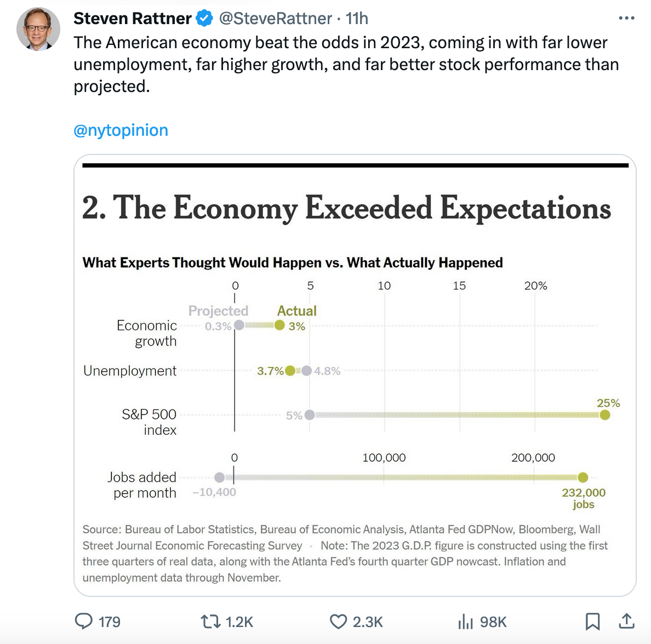Click the 1.2K reposts count
The image size is (651, 644).
tap(239, 622)
